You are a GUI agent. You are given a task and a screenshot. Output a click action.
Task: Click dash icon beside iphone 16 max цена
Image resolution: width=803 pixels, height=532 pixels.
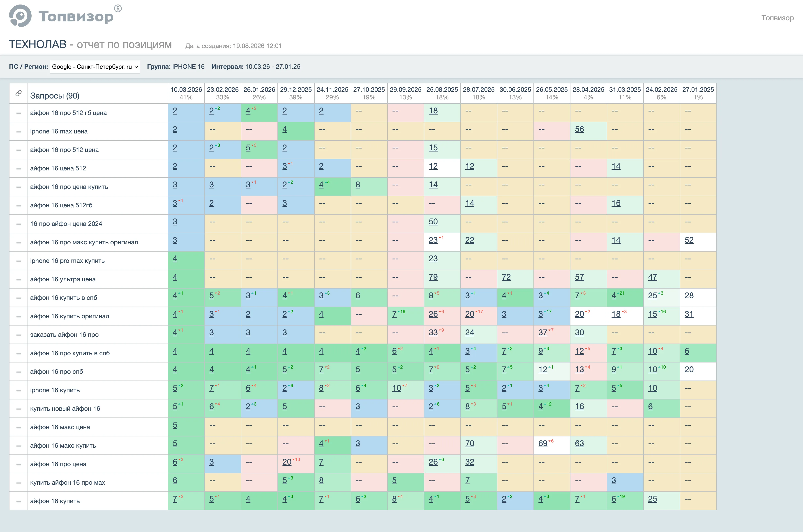click(x=19, y=132)
